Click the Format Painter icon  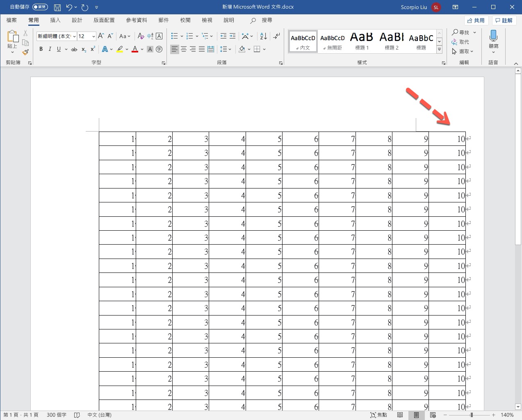(25, 52)
